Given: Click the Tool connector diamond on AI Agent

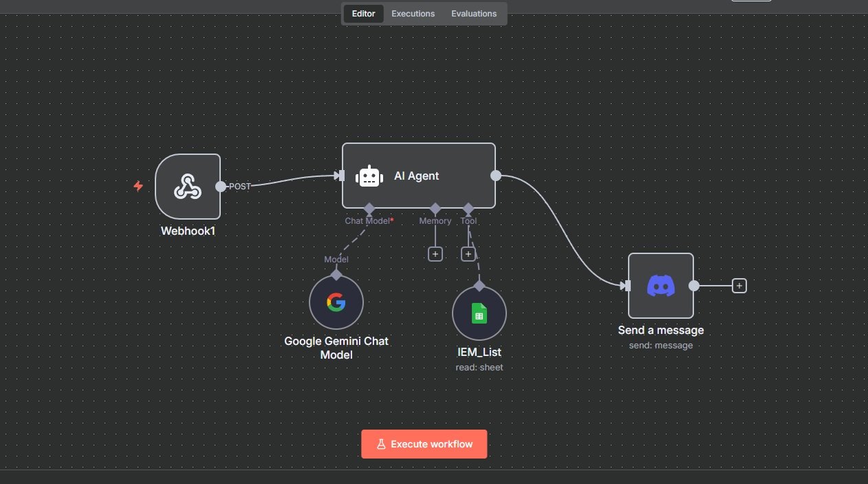Looking at the screenshot, I should pos(468,209).
